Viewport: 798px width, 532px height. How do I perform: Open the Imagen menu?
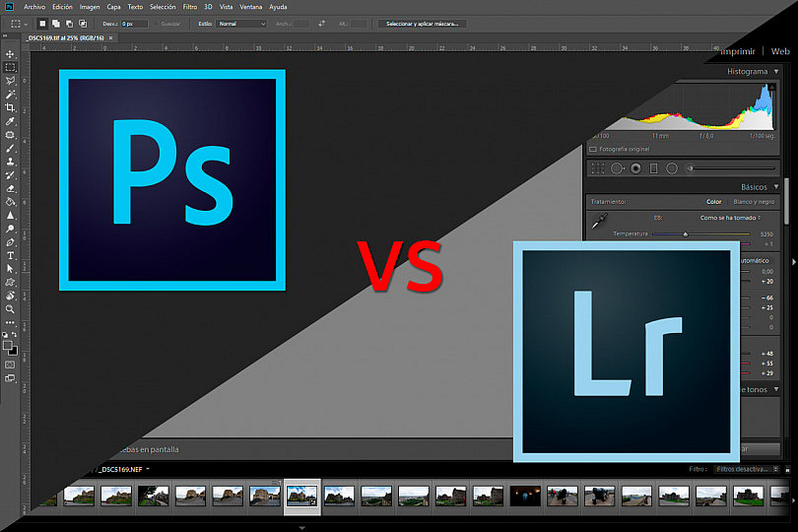pyautogui.click(x=89, y=7)
